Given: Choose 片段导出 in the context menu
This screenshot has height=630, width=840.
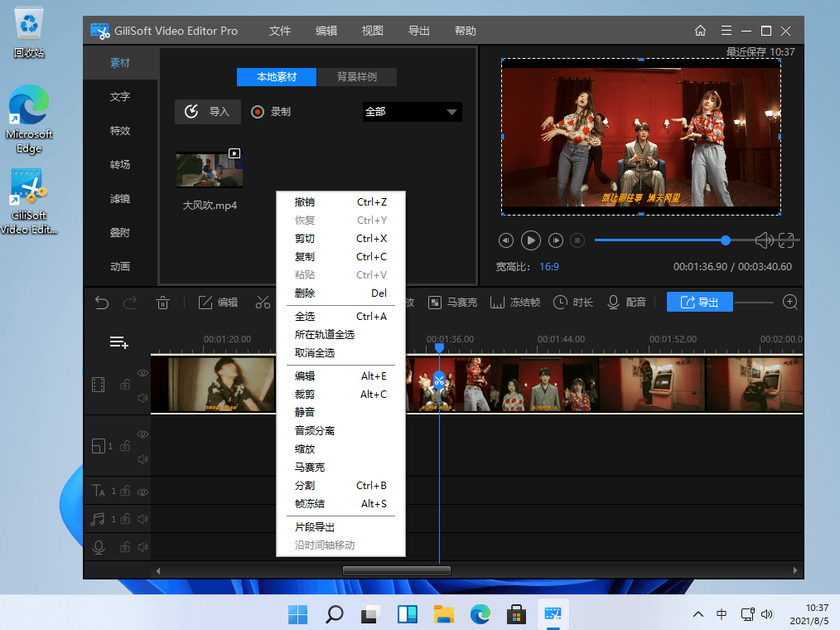Looking at the screenshot, I should (340, 527).
